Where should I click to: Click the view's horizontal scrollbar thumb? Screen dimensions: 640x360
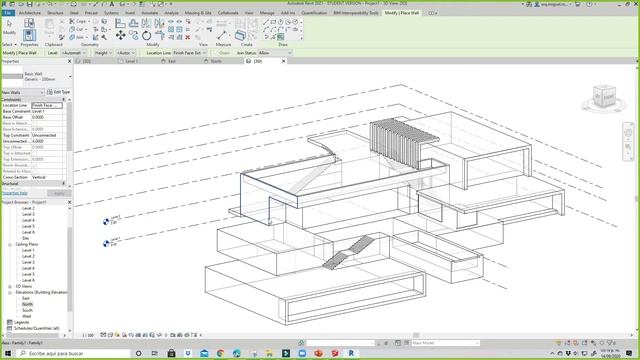pyautogui.click(x=416, y=335)
